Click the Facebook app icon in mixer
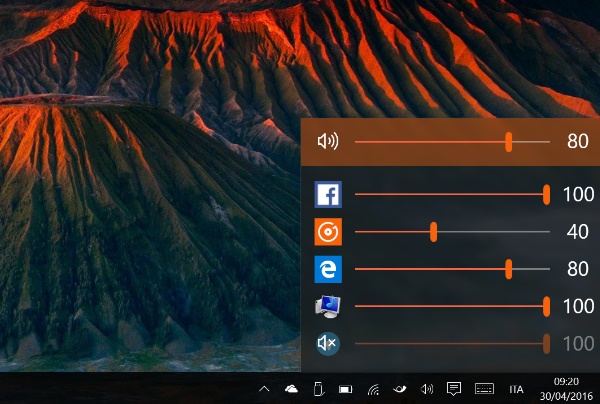This screenshot has height=404, width=600. [328, 194]
